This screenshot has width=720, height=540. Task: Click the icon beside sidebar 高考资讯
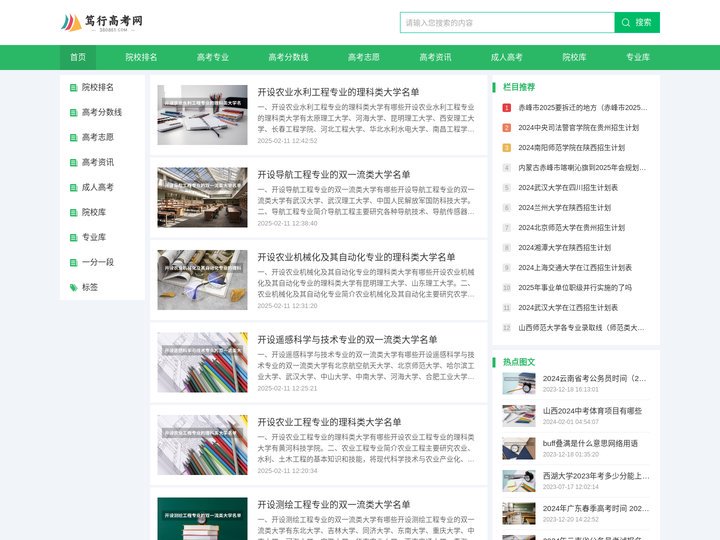(73, 163)
